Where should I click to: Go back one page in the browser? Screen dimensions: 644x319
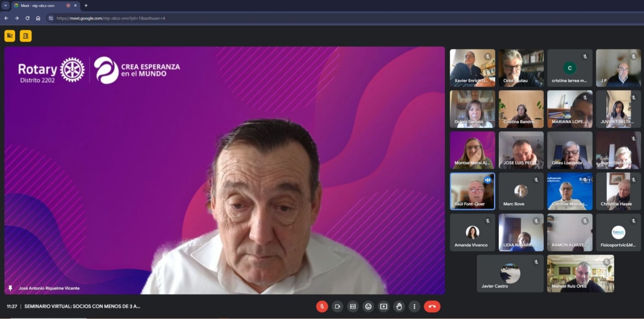pos(6,18)
